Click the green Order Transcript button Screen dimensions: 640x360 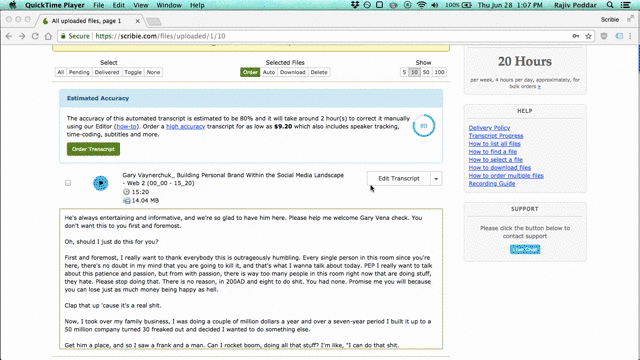pyautogui.click(x=93, y=149)
